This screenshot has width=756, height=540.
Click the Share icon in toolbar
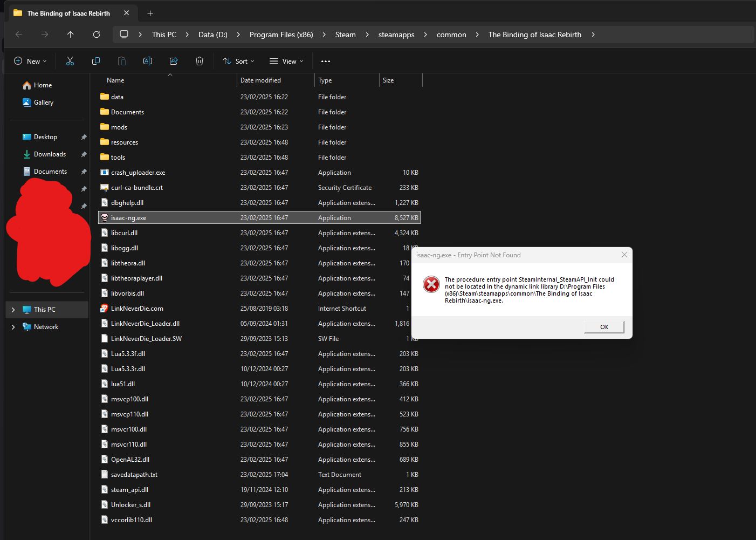(x=174, y=61)
